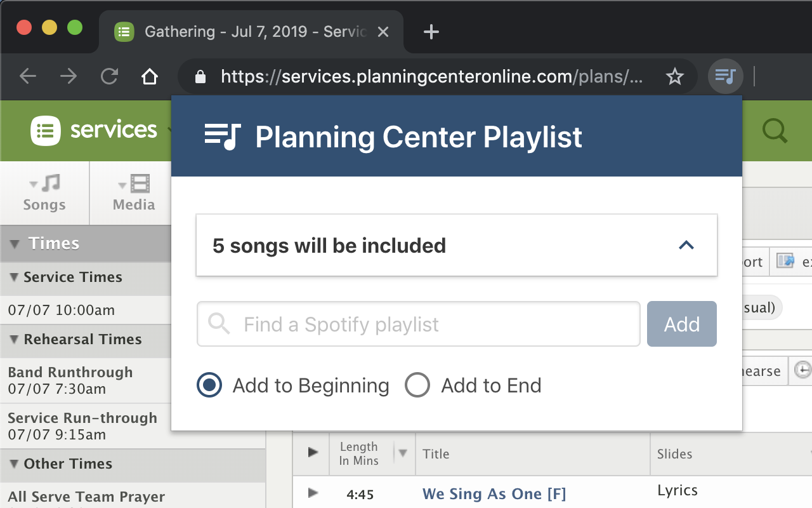Go back with browser back arrow
The width and height of the screenshot is (812, 508).
point(28,77)
